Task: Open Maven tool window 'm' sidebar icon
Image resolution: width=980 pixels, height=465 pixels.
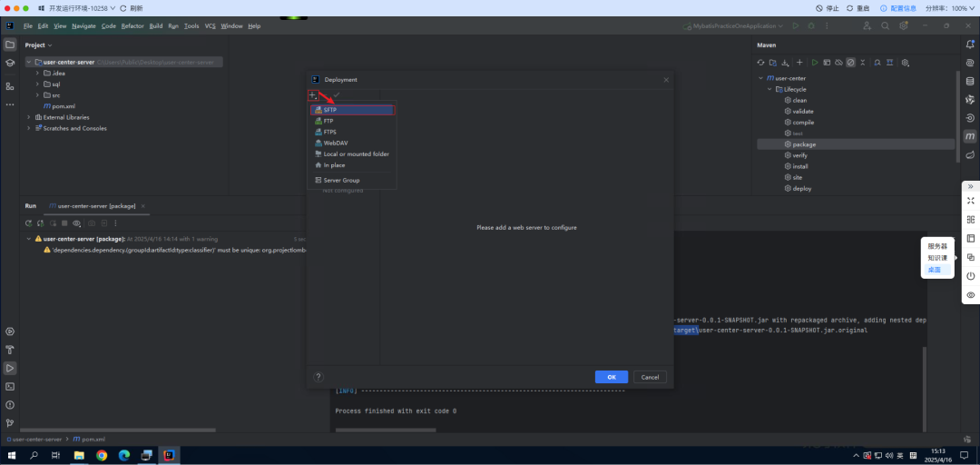Action: [x=970, y=136]
